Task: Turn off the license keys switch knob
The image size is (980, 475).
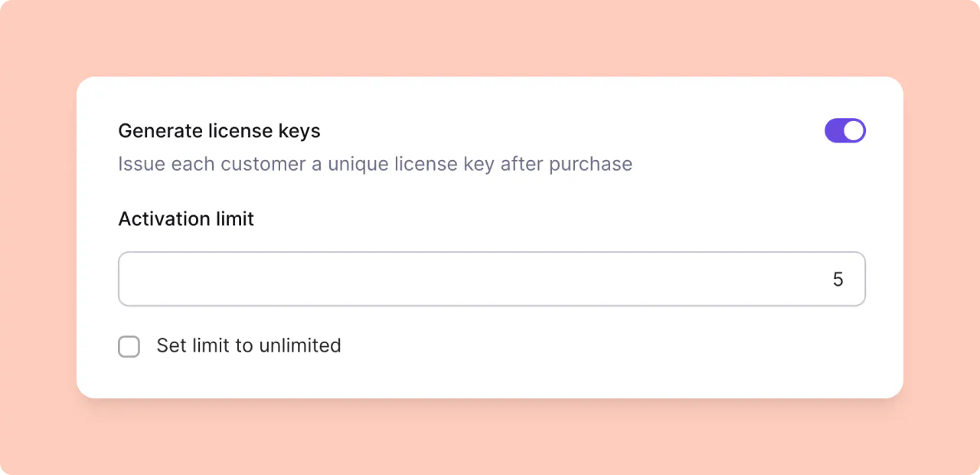Action: click(854, 130)
